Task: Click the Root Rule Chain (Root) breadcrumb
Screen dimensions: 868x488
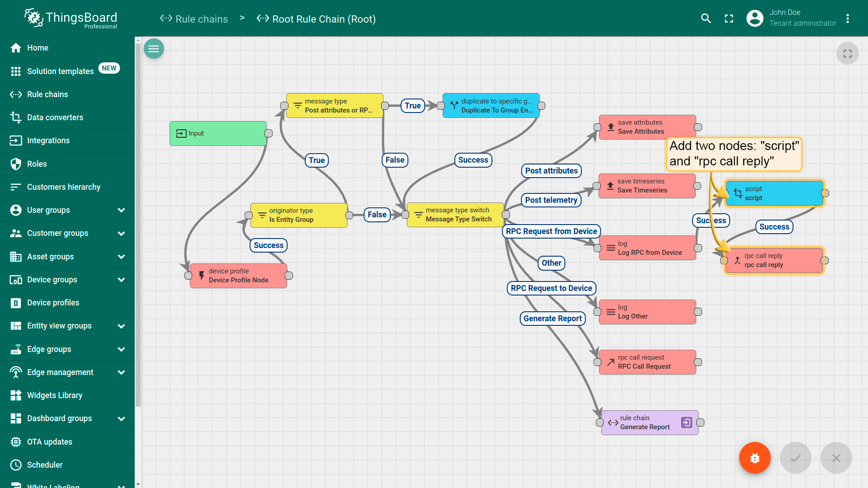Action: pos(316,19)
